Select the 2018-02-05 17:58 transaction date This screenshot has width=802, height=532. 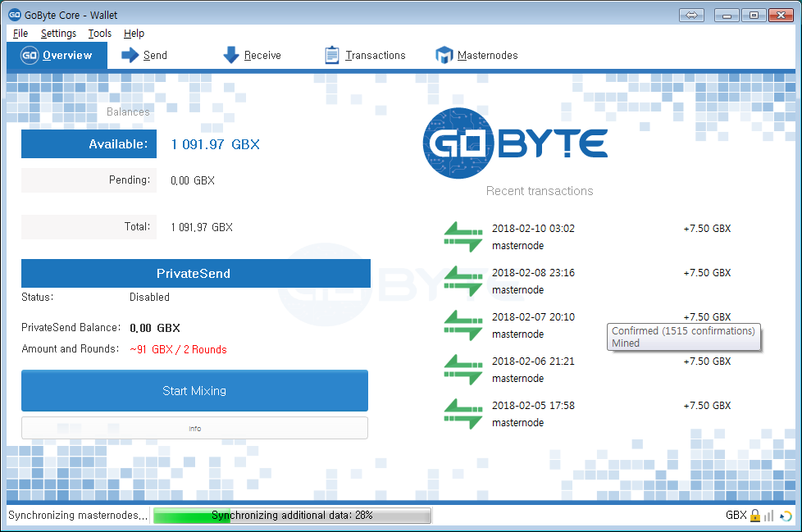[534, 405]
